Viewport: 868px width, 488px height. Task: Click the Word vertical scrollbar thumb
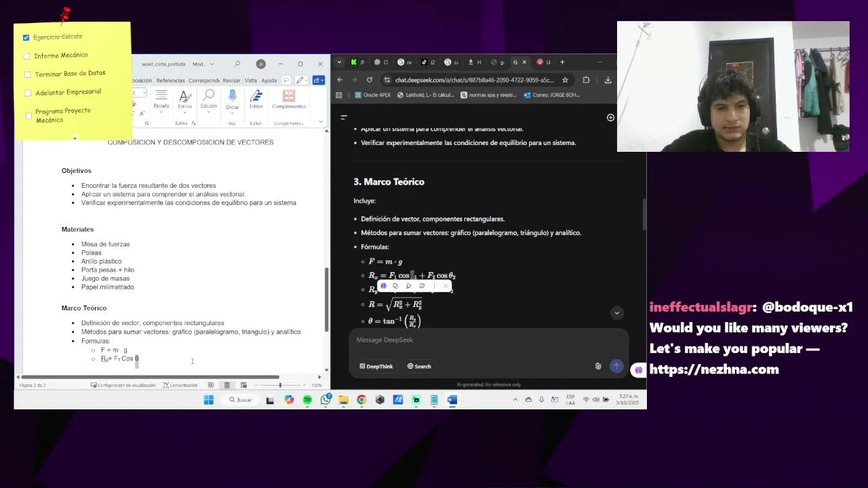point(327,298)
